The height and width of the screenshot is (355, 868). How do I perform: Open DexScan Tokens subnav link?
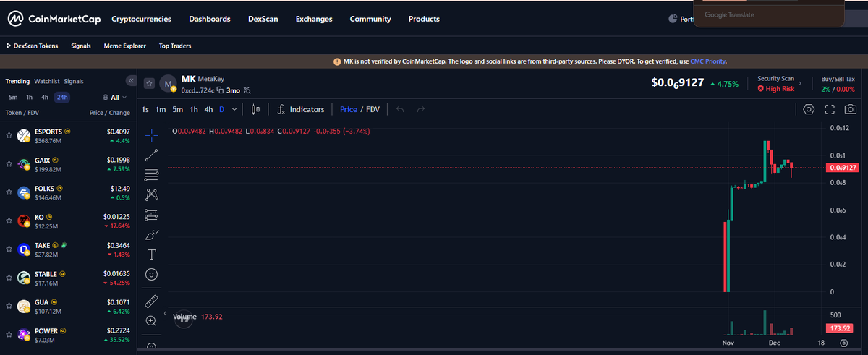coord(32,46)
